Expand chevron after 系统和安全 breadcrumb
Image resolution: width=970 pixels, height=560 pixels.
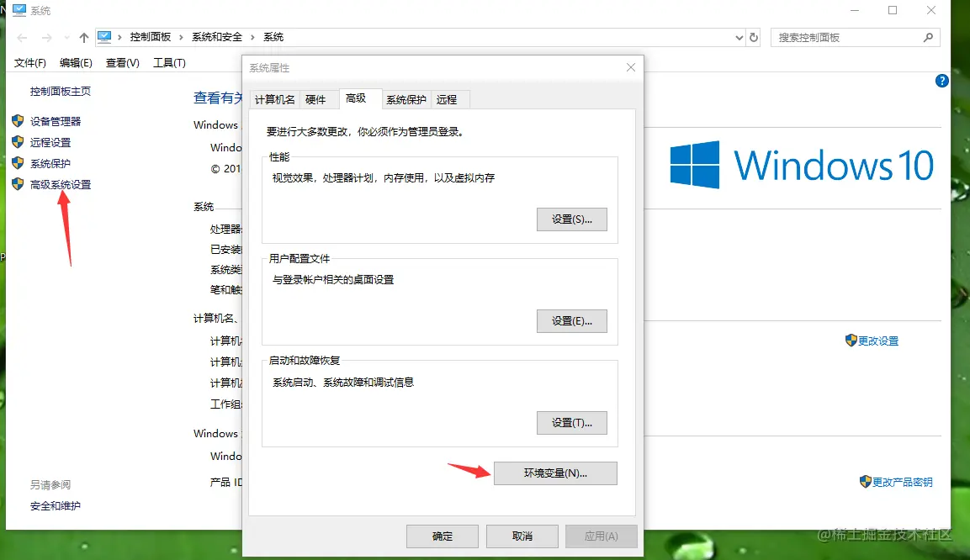pos(252,38)
